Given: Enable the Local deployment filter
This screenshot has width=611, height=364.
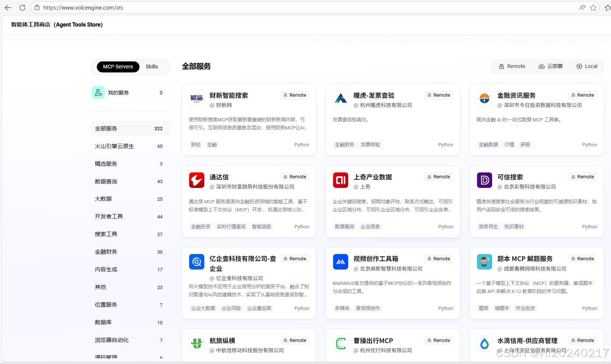Looking at the screenshot, I should 587,66.
